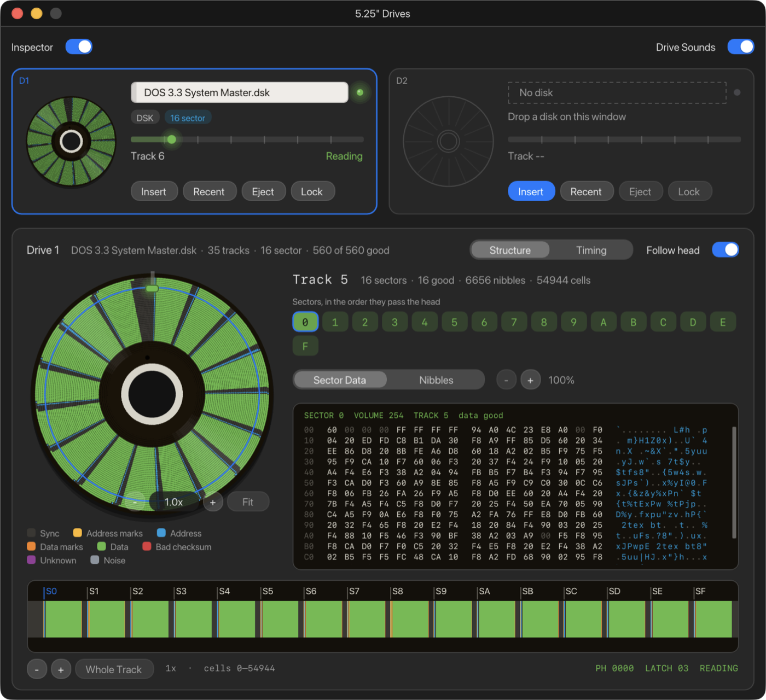Click the blue Insert button for D2
766x700 pixels.
531,191
